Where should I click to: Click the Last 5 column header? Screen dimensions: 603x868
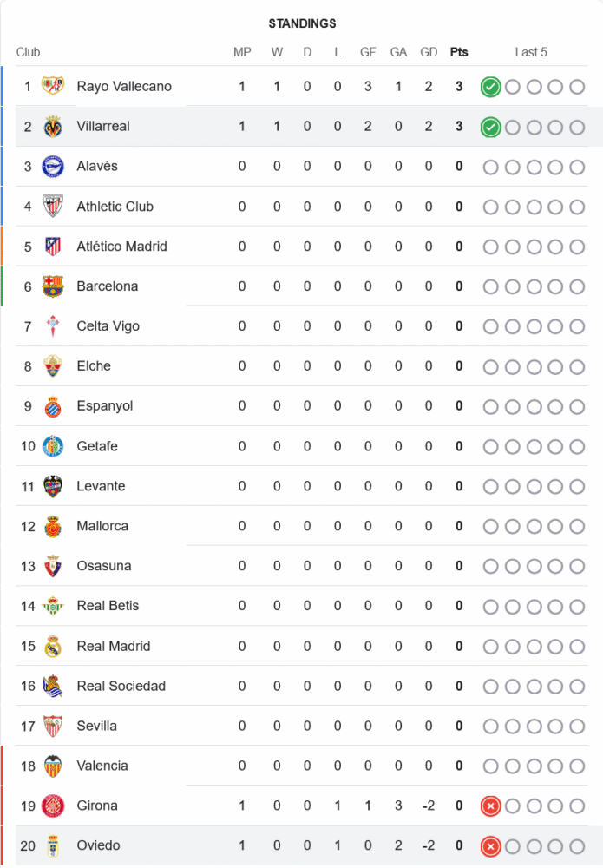(531, 52)
